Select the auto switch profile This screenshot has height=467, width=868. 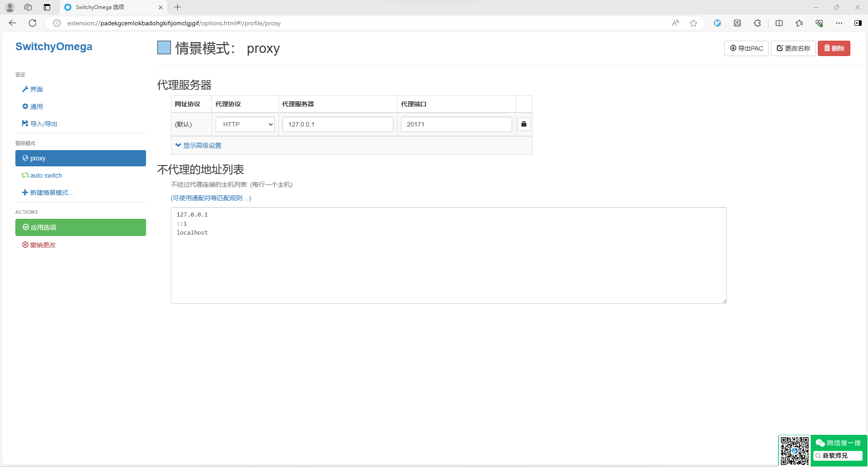tap(46, 175)
